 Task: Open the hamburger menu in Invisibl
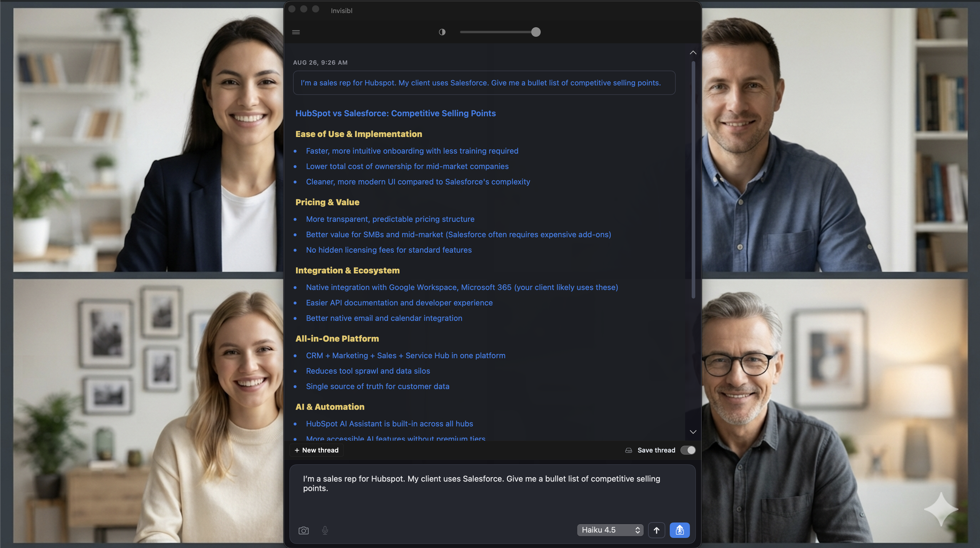coord(296,32)
